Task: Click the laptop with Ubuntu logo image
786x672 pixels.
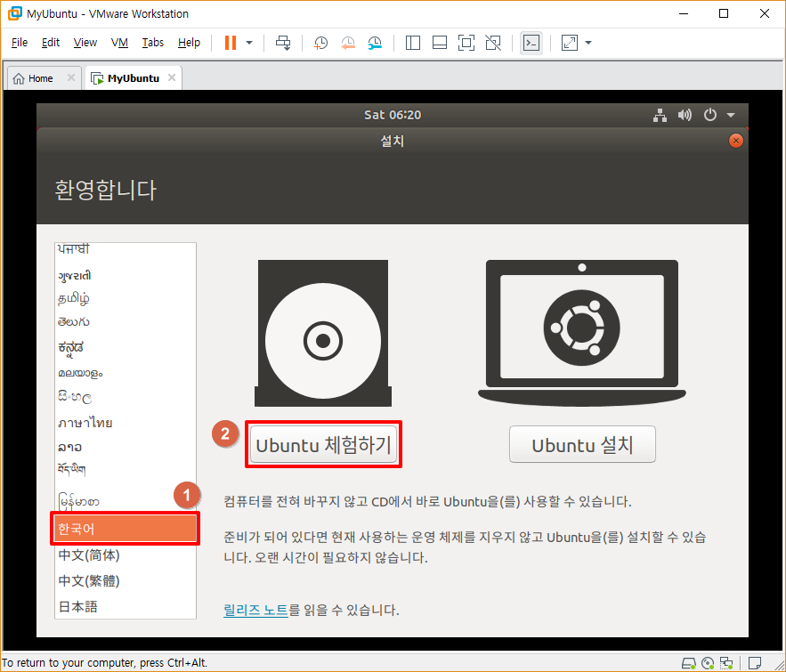Action: [582, 333]
